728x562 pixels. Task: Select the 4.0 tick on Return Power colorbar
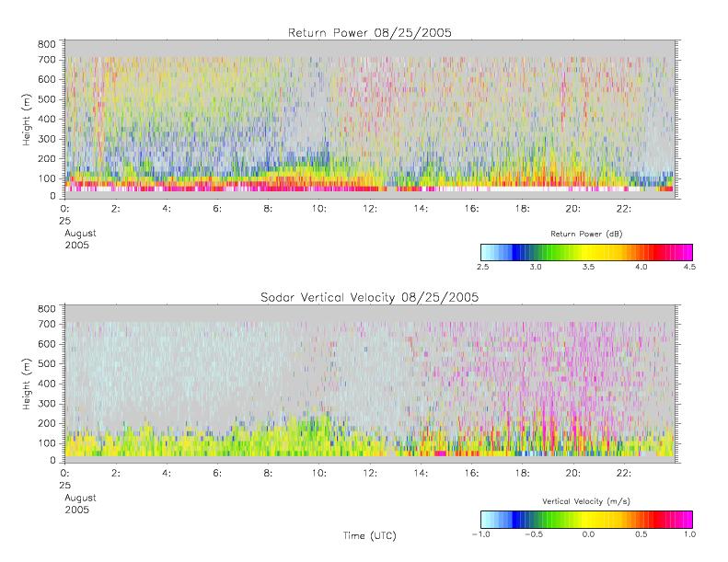pos(641,267)
